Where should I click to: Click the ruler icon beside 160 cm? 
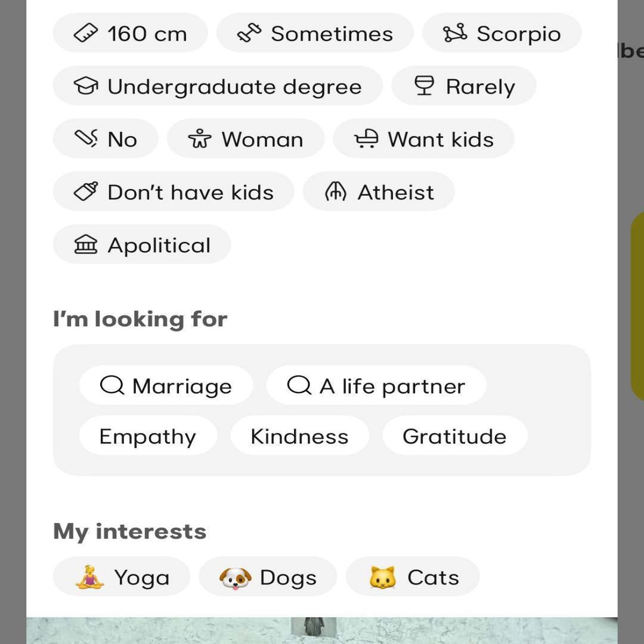pyautogui.click(x=86, y=33)
